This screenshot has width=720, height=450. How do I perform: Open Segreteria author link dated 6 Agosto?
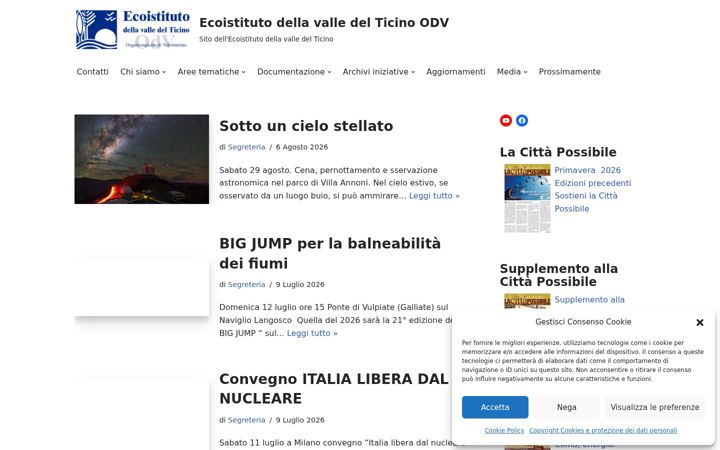247,147
